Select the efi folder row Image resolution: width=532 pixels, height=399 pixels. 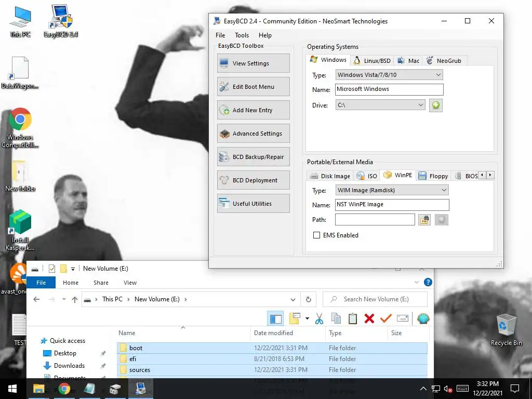coord(272,358)
